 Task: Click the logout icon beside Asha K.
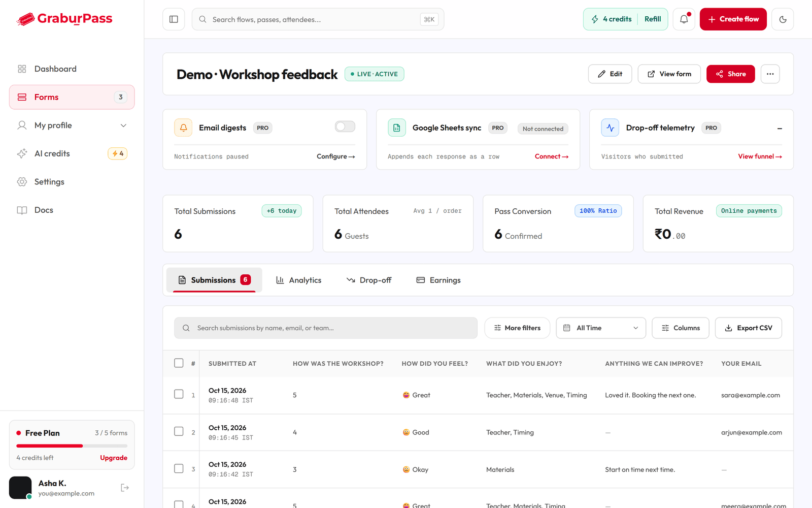pos(125,488)
